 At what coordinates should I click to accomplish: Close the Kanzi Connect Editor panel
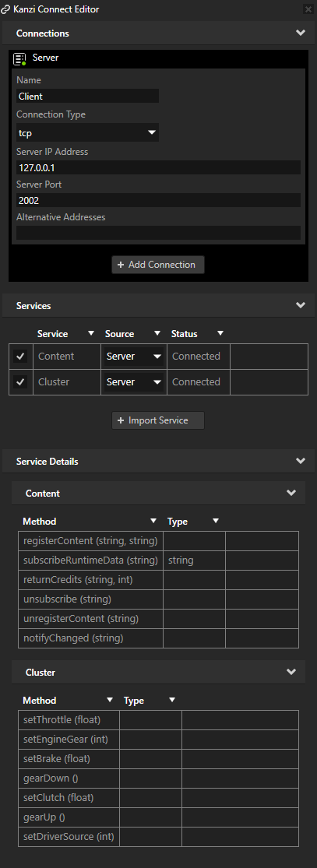[x=308, y=9]
